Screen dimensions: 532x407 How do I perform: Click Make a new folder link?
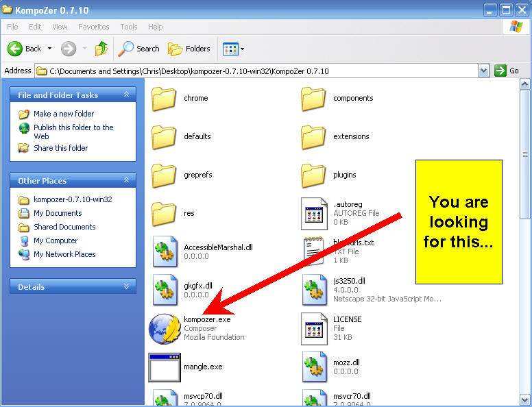(x=64, y=114)
